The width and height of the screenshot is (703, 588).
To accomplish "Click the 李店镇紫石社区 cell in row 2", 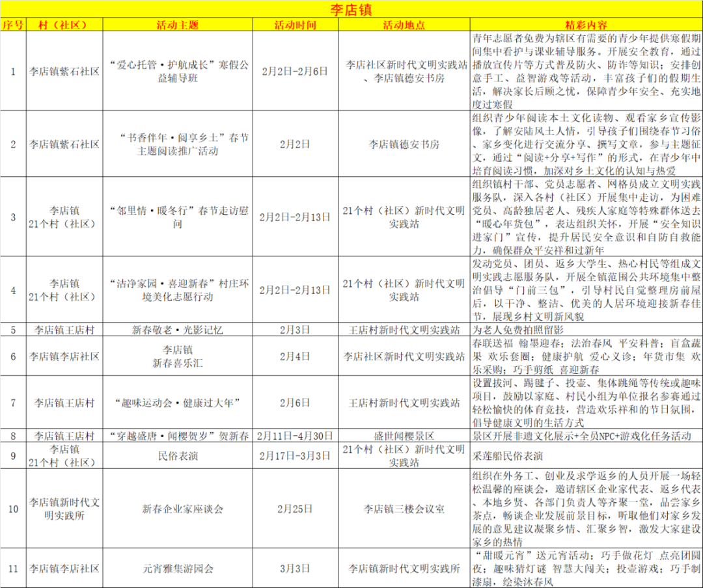I will 64,144.
